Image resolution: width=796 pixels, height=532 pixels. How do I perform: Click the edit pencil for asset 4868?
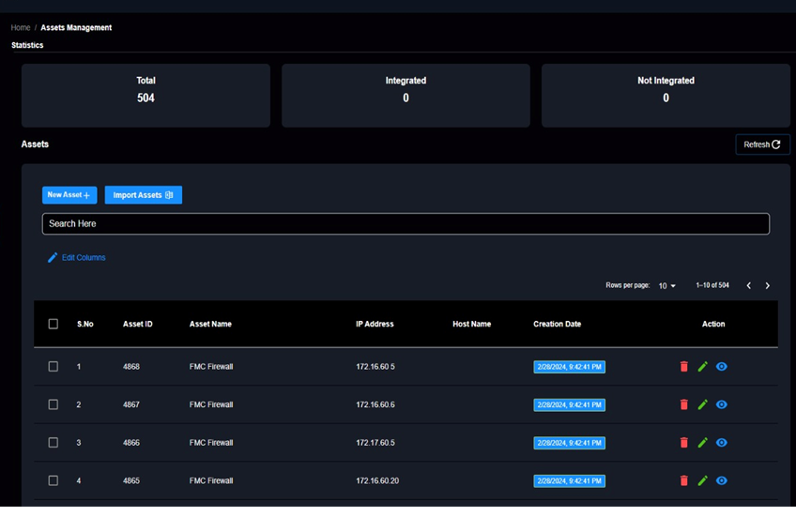click(702, 367)
